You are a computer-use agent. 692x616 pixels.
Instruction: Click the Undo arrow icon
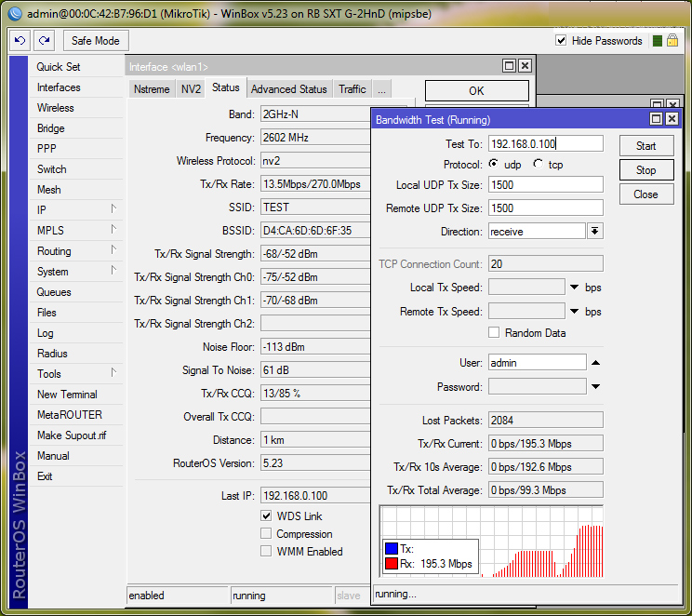tap(20, 41)
